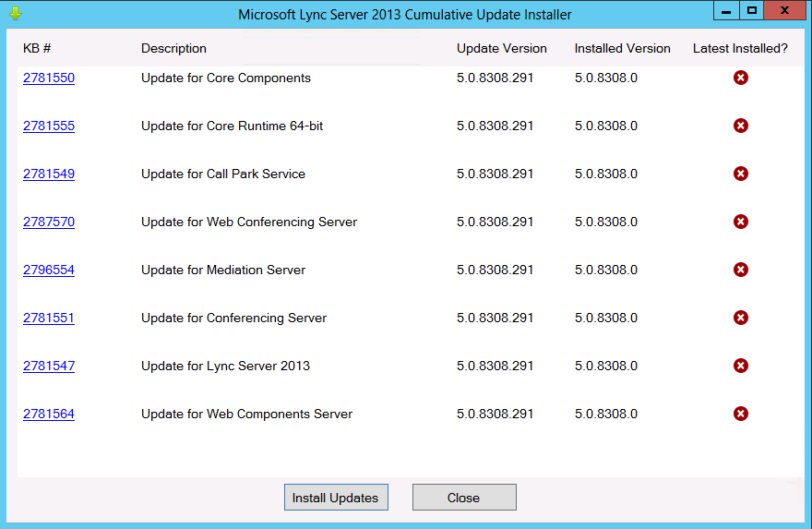
Task: Select 'Update for Lync Server 2013' description
Action: tap(225, 367)
